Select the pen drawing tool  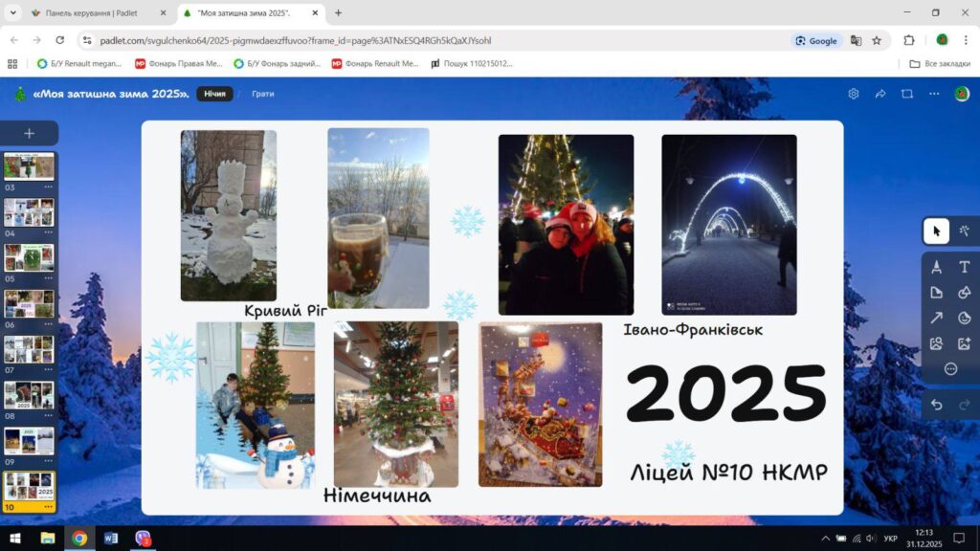click(936, 267)
